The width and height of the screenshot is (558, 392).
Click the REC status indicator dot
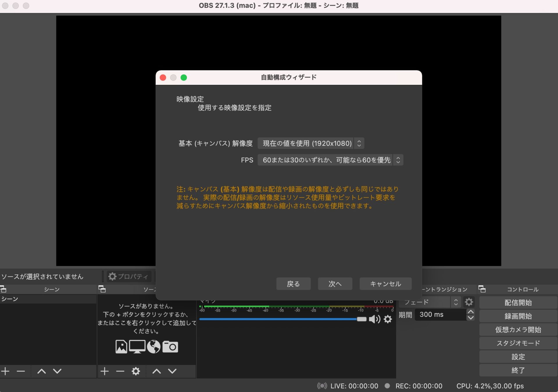click(387, 386)
